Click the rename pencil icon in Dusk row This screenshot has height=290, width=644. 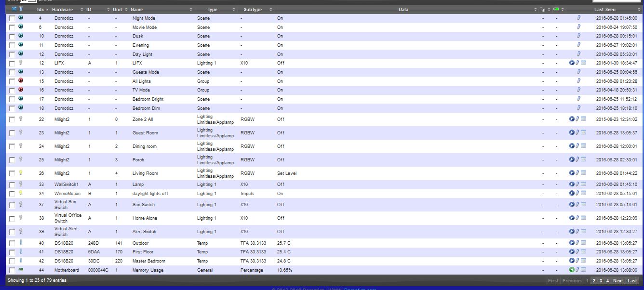pyautogui.click(x=578, y=36)
